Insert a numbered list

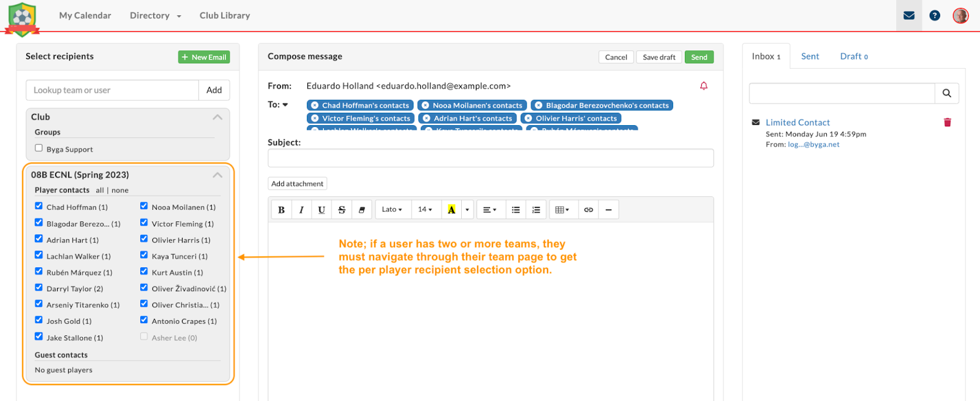click(536, 210)
